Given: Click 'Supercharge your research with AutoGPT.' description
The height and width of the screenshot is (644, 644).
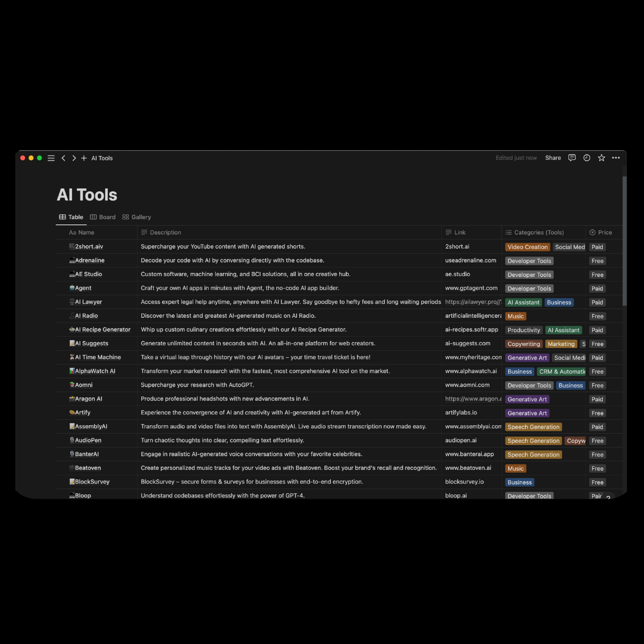Looking at the screenshot, I should click(197, 385).
